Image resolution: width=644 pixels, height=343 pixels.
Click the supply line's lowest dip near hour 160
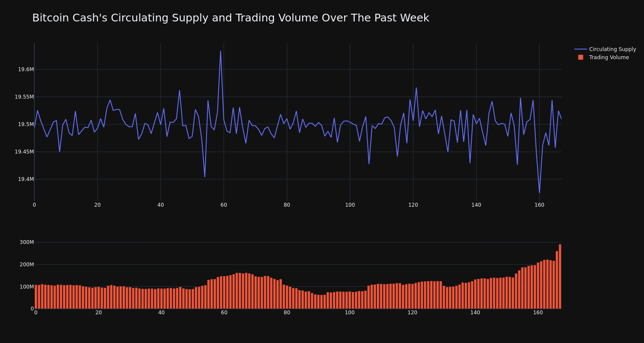click(539, 193)
